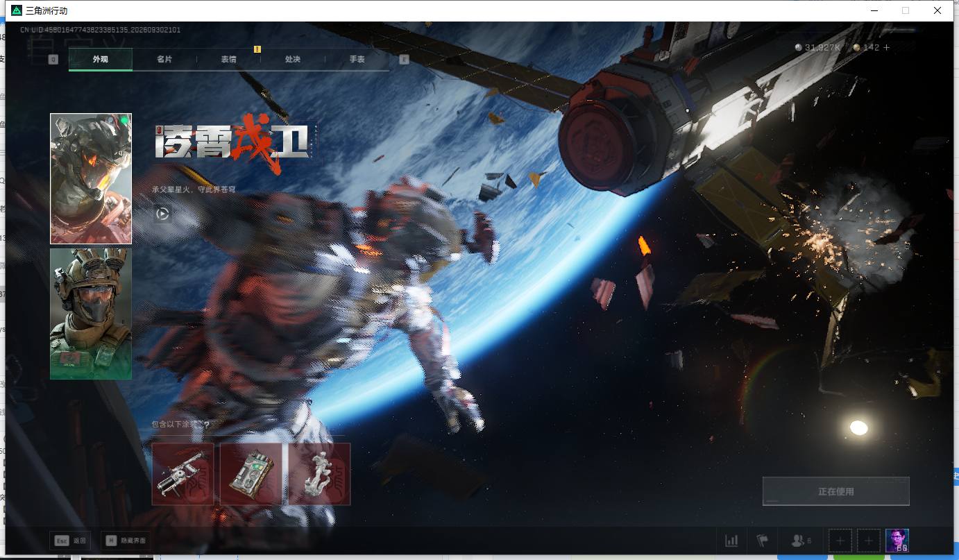The width and height of the screenshot is (959, 560).
Task: Open the supply crate item in the bundle
Action: click(251, 474)
